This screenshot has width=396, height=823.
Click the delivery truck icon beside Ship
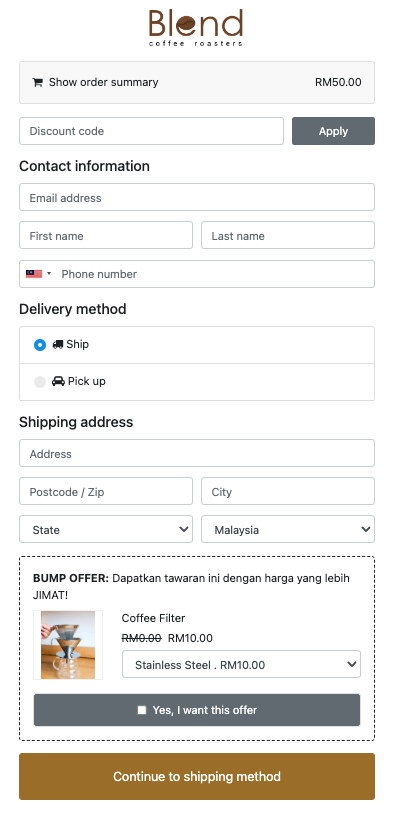[57, 345]
